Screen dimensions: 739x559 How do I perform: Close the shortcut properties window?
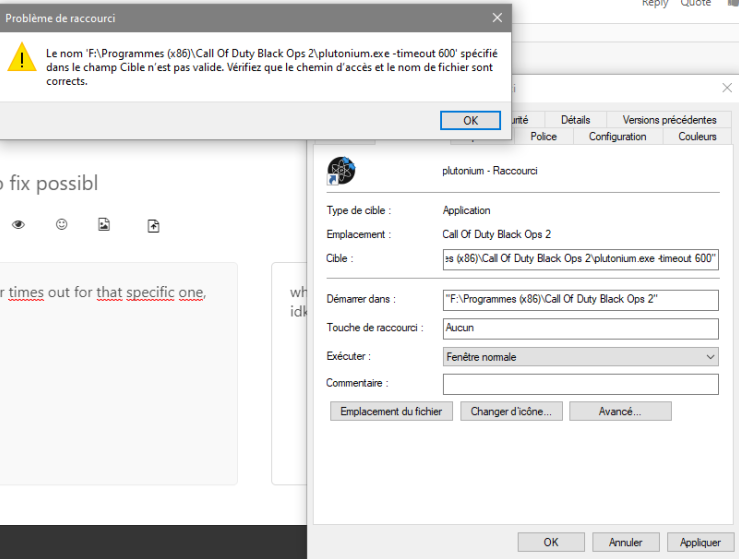[x=727, y=88]
